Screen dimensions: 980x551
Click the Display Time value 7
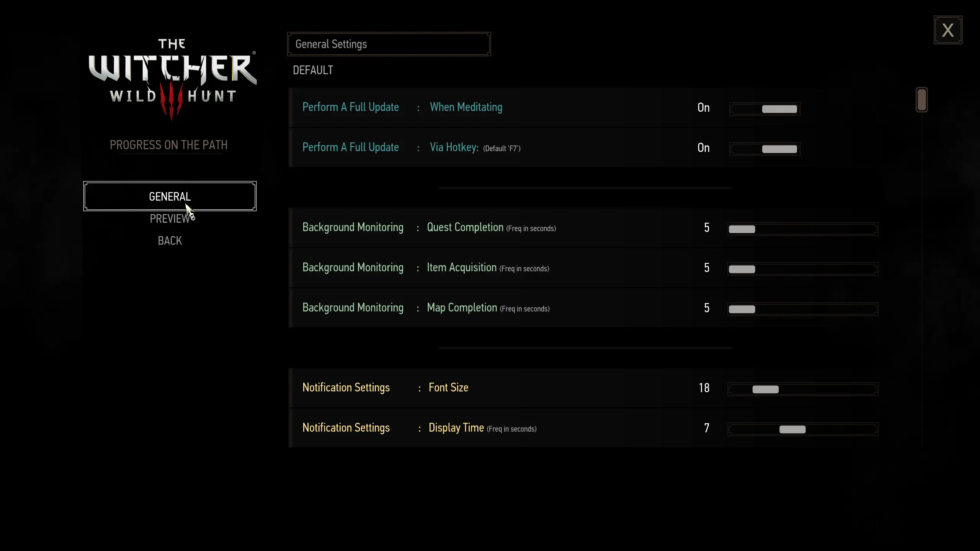point(707,428)
